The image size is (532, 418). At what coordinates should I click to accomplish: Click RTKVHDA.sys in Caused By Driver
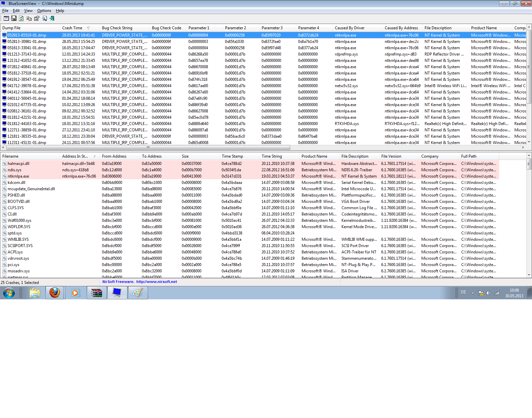(x=347, y=124)
